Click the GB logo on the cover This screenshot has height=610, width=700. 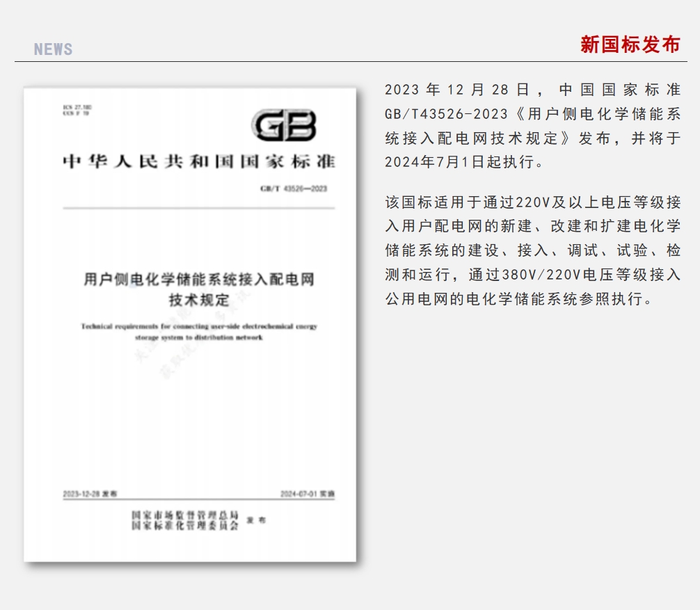pos(284,126)
